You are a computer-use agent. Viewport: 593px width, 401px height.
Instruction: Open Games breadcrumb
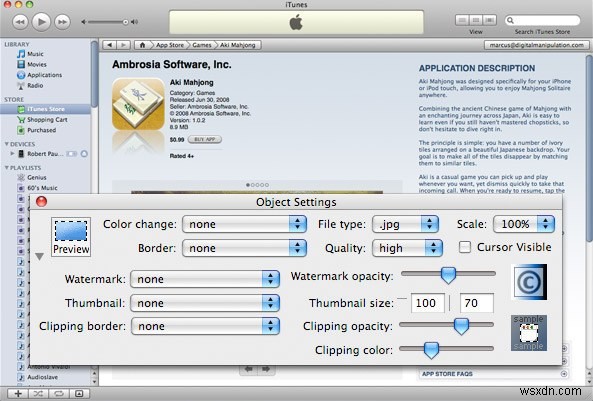click(x=202, y=45)
